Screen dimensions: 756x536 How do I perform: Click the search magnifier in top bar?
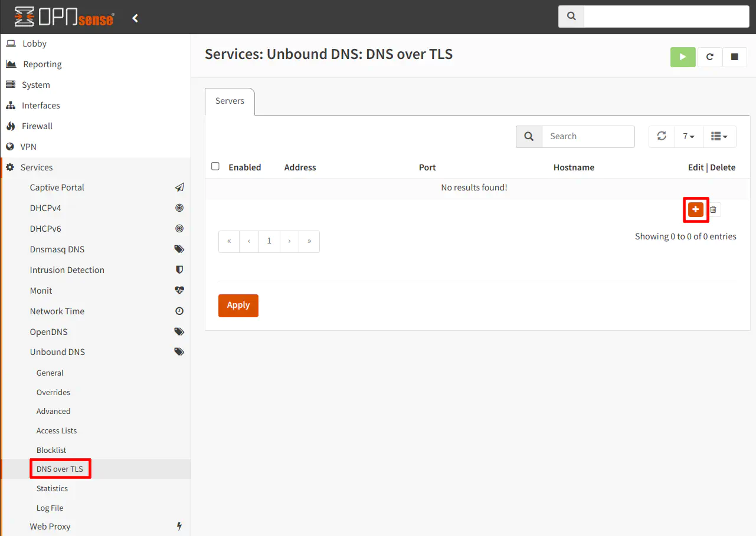click(x=571, y=17)
